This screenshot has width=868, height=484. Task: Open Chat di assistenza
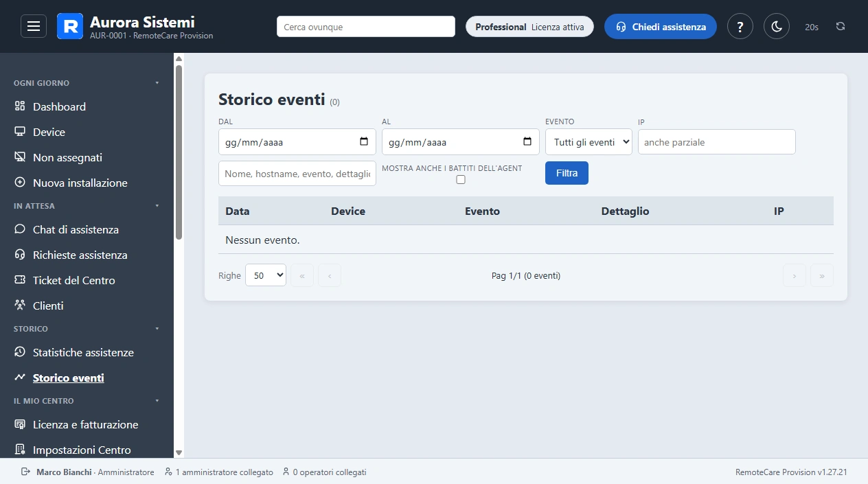point(76,229)
